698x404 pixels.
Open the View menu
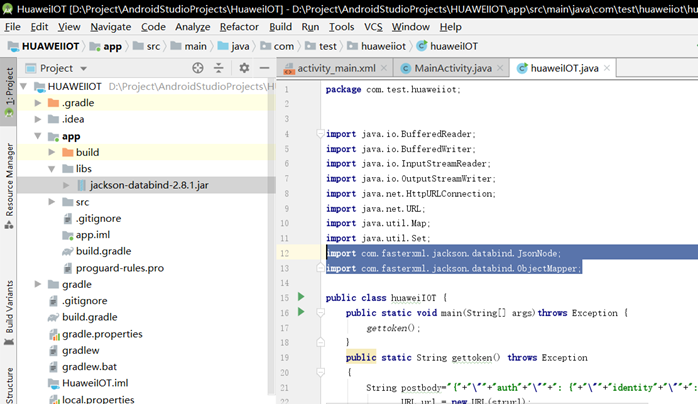click(x=69, y=27)
